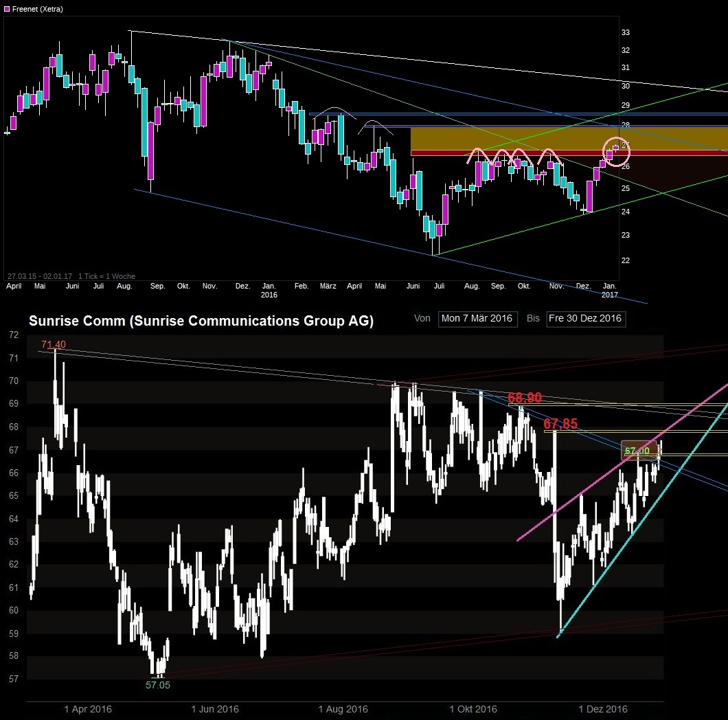Screen dimensions: 728x720
Task: Click the '1 Aug 2016' axis date
Action: pos(343,709)
